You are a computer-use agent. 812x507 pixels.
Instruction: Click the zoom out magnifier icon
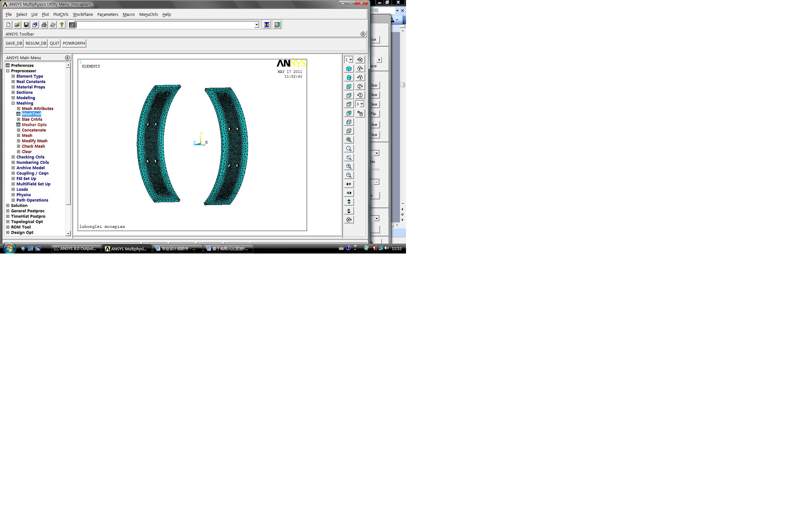click(x=349, y=175)
